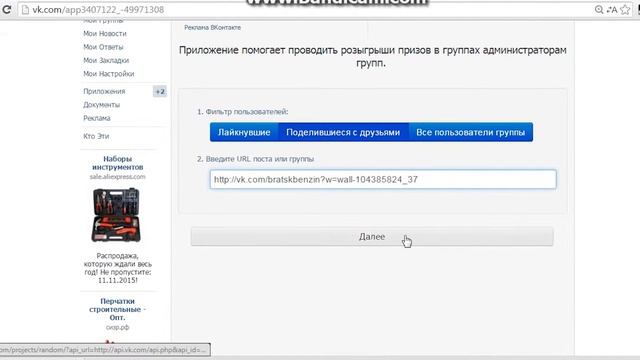Click the +2 counter next to Приложения
The height and width of the screenshot is (360, 640).
point(160,91)
